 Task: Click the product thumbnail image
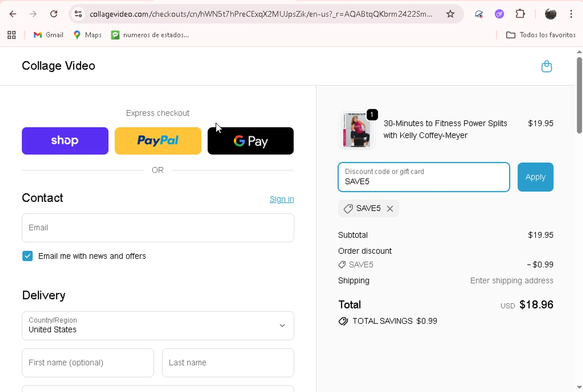[x=357, y=130]
